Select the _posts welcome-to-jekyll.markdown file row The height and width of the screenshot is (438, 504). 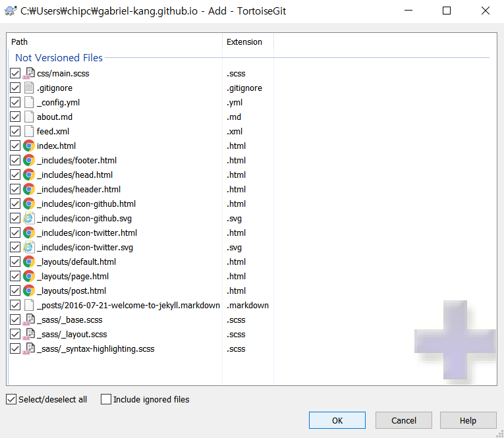click(x=128, y=306)
